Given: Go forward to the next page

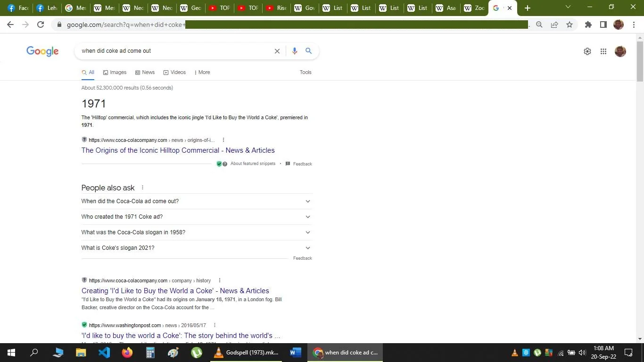Looking at the screenshot, I should click(x=25, y=25).
